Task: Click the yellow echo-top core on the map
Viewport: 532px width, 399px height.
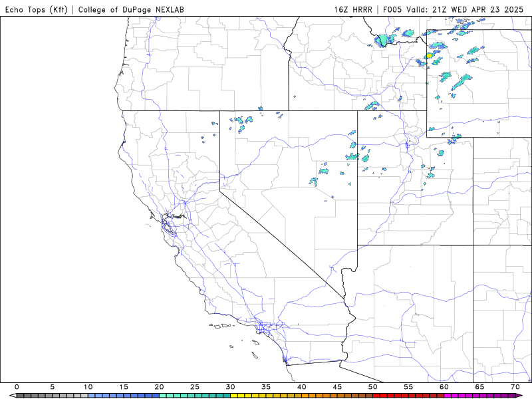Action: pos(429,55)
